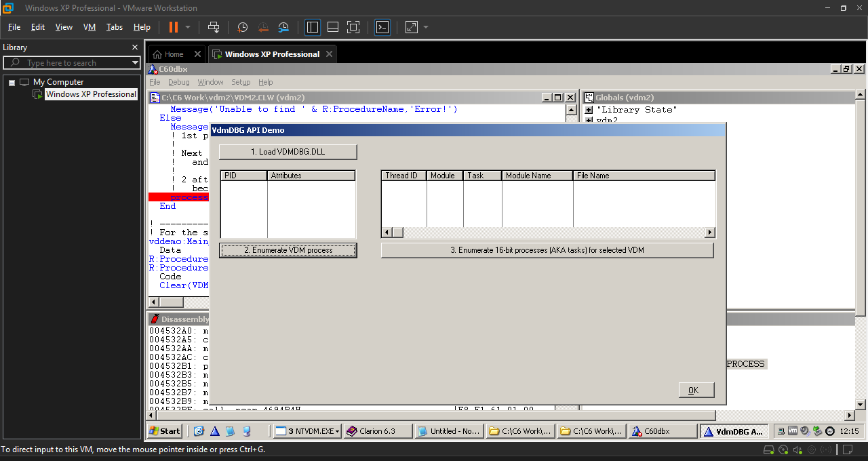Revert VM to previous snapshot icon
Viewport: 868px width, 461px height.
[263, 27]
